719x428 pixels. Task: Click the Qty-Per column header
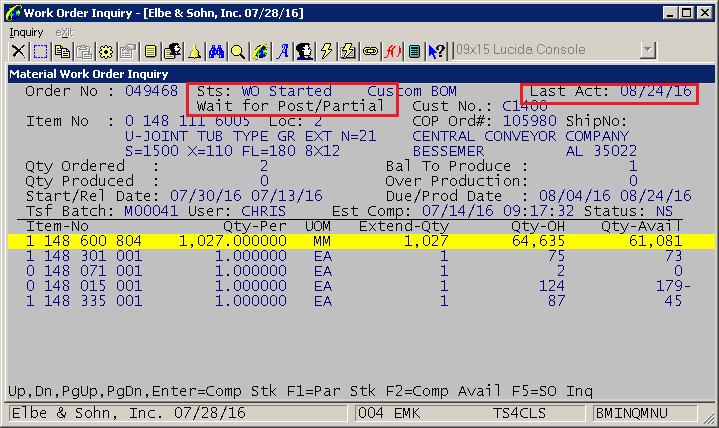[255, 226]
